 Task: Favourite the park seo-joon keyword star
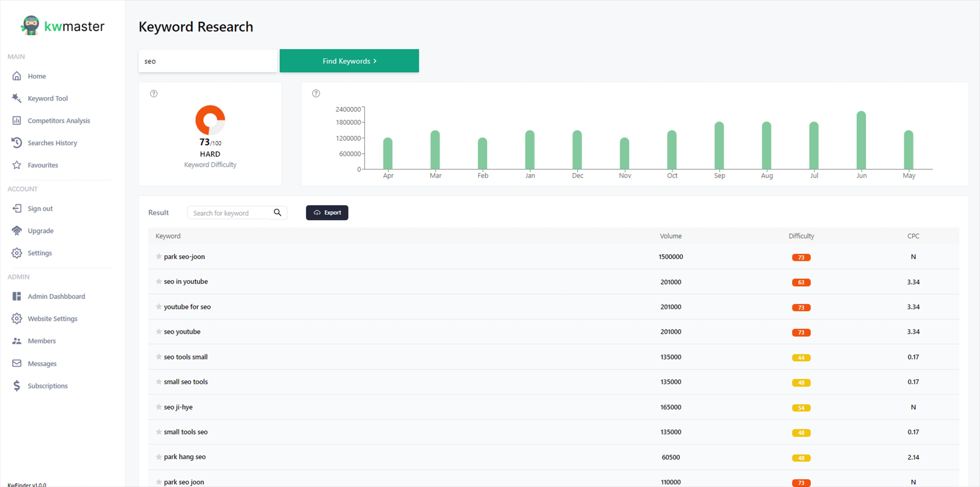(x=159, y=257)
